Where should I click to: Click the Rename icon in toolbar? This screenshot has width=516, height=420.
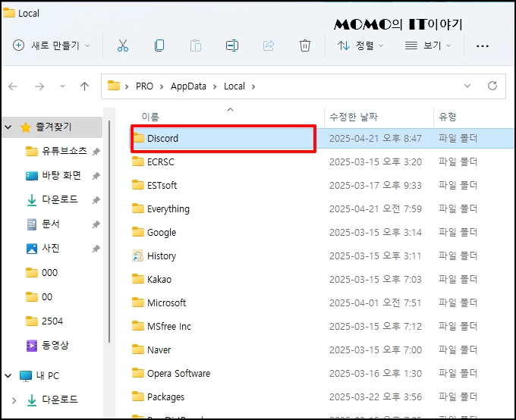232,45
